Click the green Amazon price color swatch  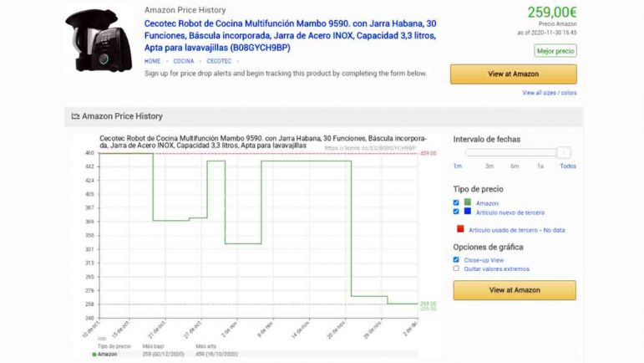pos(468,202)
